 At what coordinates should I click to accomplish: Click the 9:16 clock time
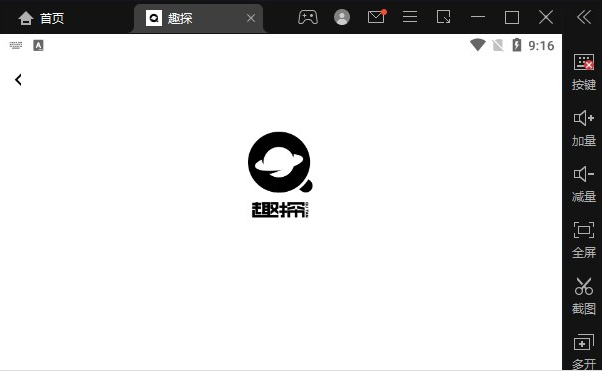[x=541, y=46]
